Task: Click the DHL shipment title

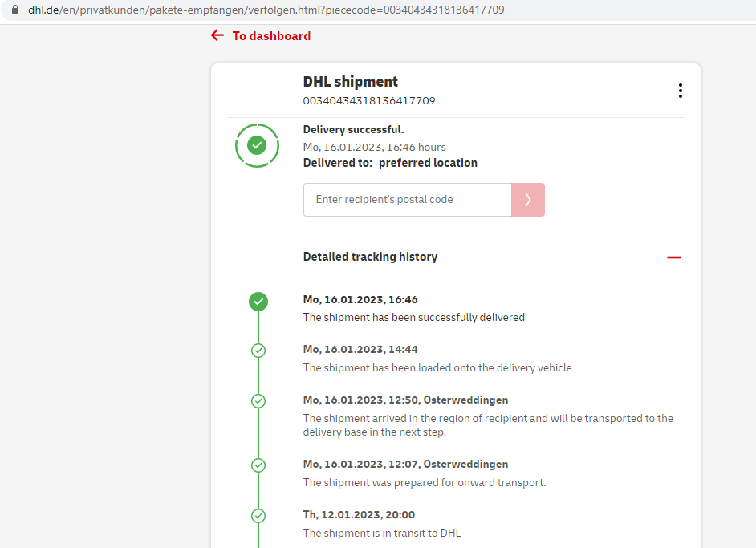Action: pos(350,82)
